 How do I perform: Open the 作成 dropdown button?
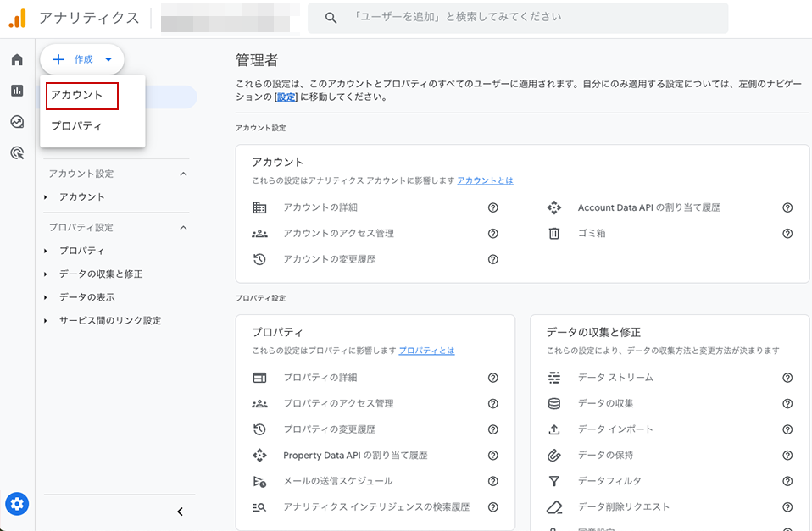[82, 59]
